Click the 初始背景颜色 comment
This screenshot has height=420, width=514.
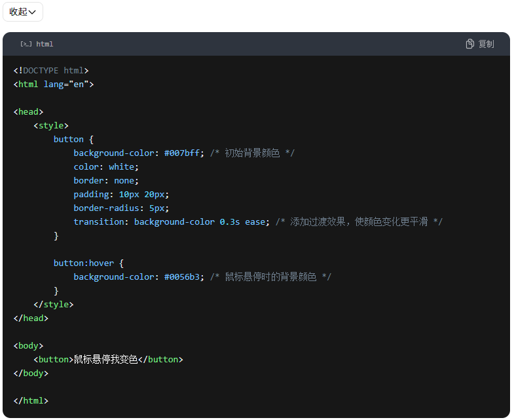click(252, 153)
